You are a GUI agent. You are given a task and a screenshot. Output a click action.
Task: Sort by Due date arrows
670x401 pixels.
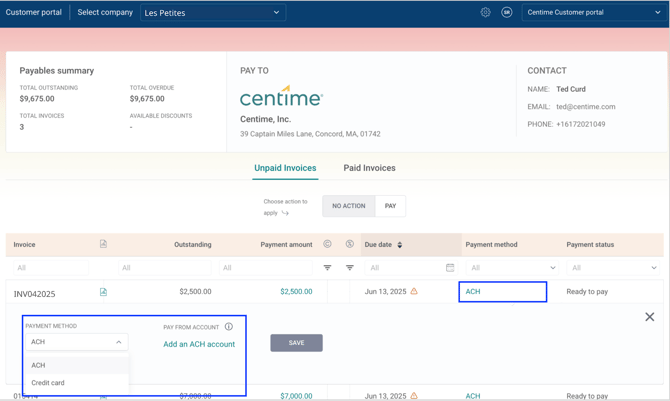point(400,245)
